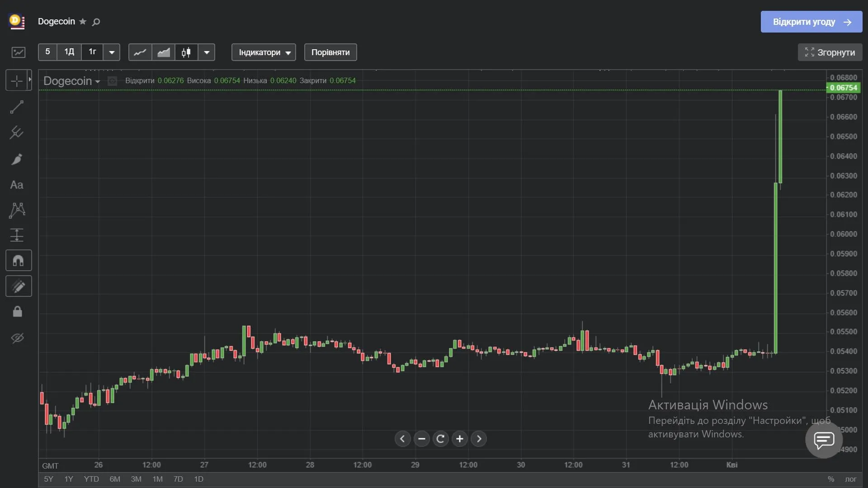Click the chart icon left of timeframes
The width and height of the screenshot is (868, 488).
click(19, 52)
